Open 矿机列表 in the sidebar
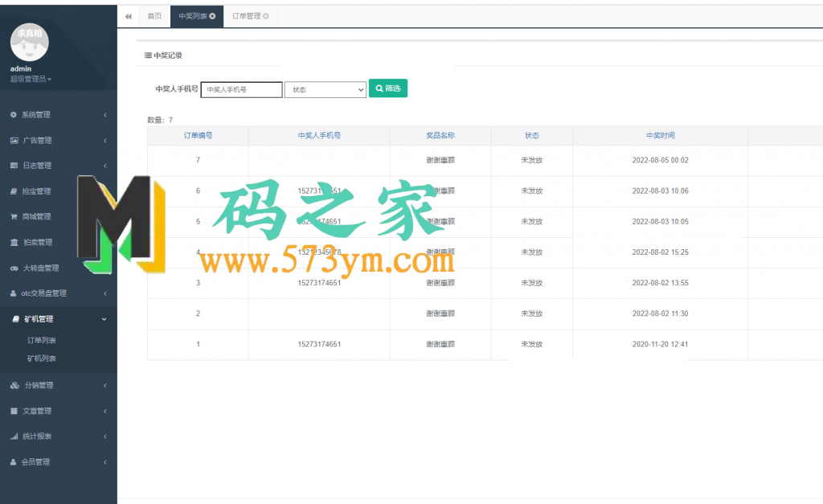The image size is (823, 504). coord(42,359)
